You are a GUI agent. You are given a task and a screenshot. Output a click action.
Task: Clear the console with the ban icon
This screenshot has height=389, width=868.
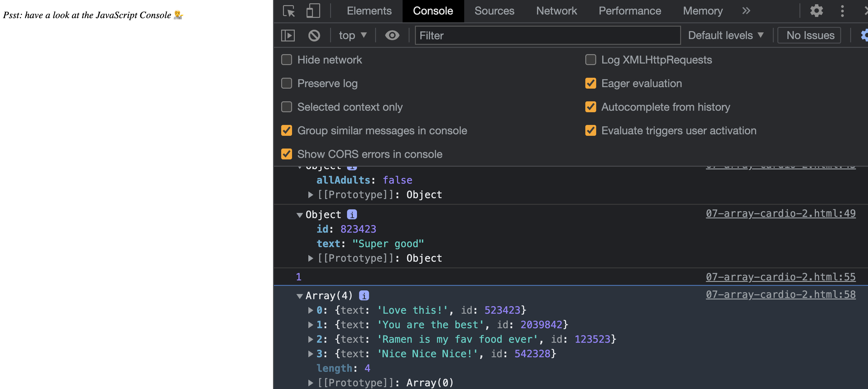(x=314, y=35)
